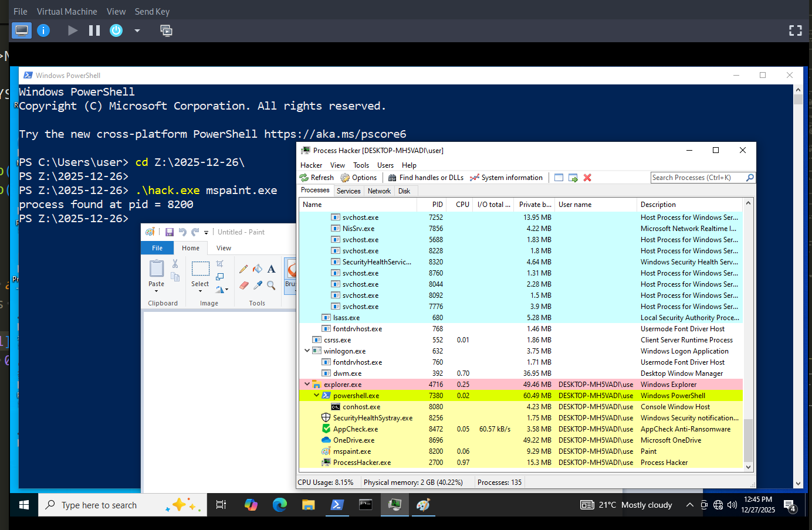Open the Hacker menu
Viewport: 812px width, 530px height.
point(311,165)
